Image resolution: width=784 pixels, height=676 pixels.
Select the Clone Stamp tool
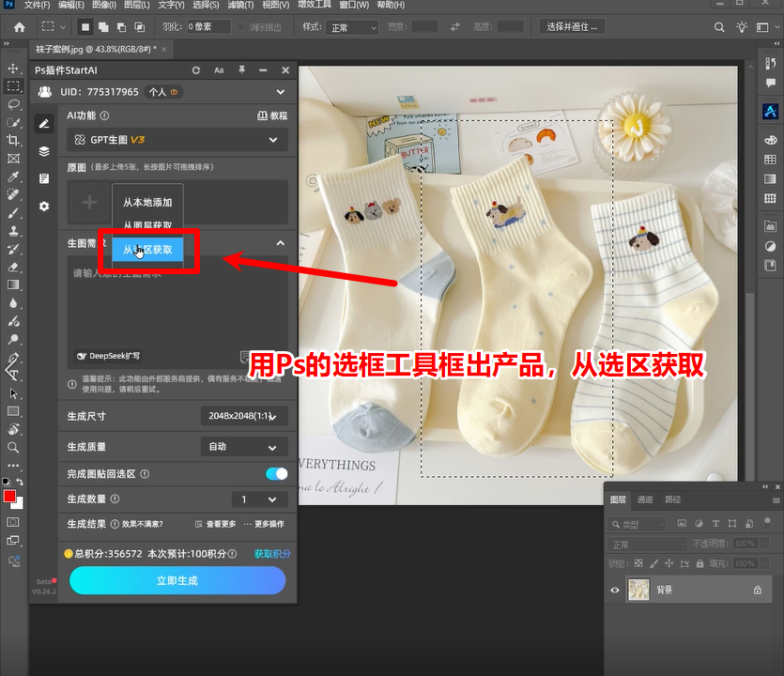(13, 231)
